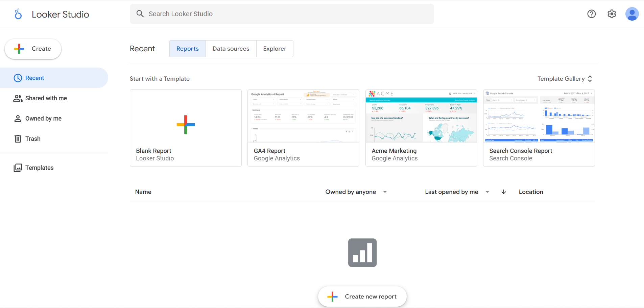Select the Acme Marketing template thumbnail

coord(421,116)
